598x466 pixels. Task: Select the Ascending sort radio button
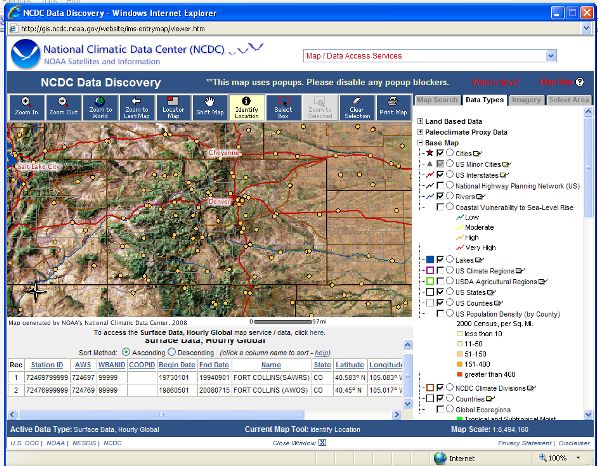click(x=126, y=352)
